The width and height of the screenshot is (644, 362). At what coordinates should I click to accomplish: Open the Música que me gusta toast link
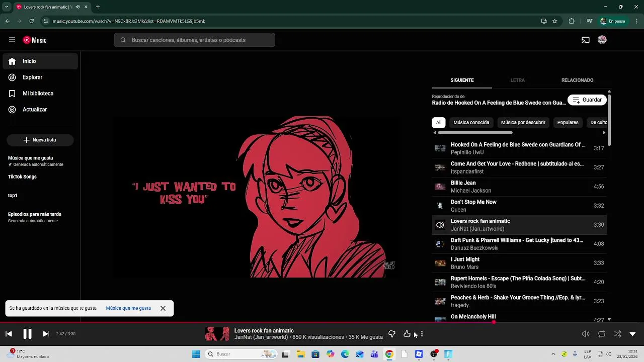128,308
